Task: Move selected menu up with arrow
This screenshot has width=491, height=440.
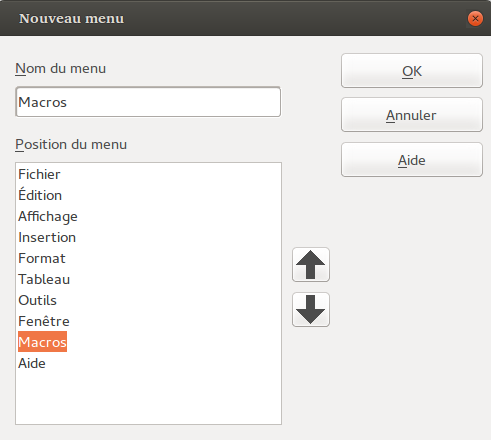Action: 311,265
